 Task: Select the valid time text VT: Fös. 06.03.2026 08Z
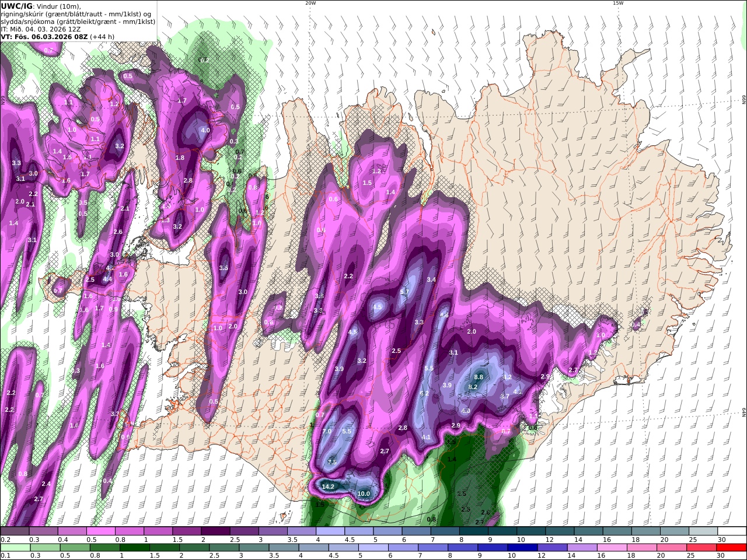pyautogui.click(x=44, y=36)
